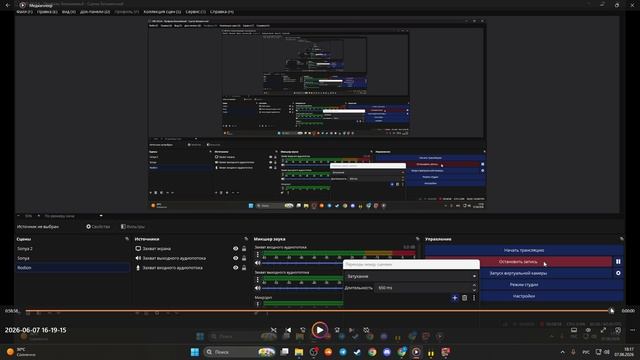Open virtual camera settings gear icon
This screenshot has width=640, height=360.
coord(618,273)
